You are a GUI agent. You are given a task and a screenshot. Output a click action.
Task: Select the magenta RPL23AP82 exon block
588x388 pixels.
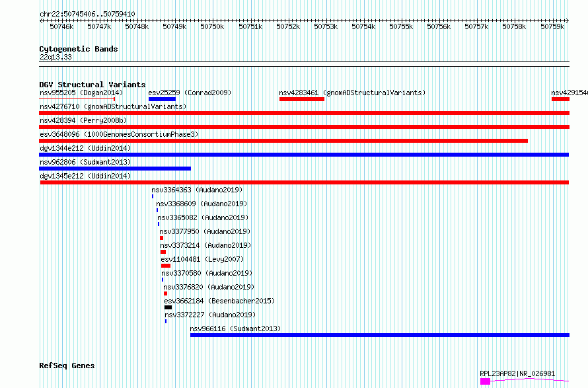click(485, 381)
